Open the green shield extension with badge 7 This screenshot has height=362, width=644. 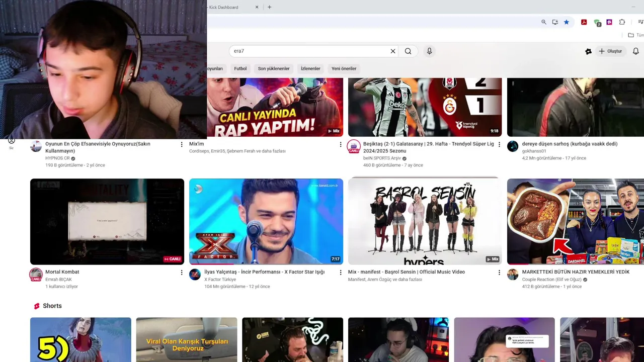[597, 23]
